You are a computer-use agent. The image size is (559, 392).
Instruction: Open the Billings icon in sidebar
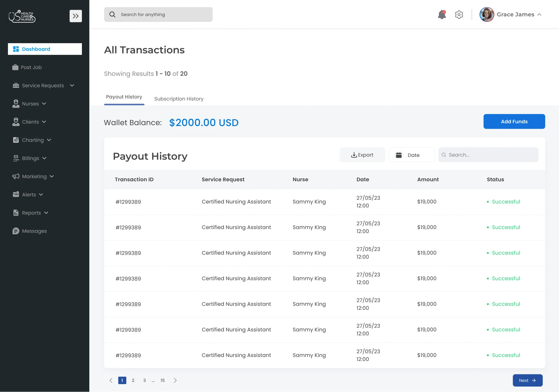16,158
